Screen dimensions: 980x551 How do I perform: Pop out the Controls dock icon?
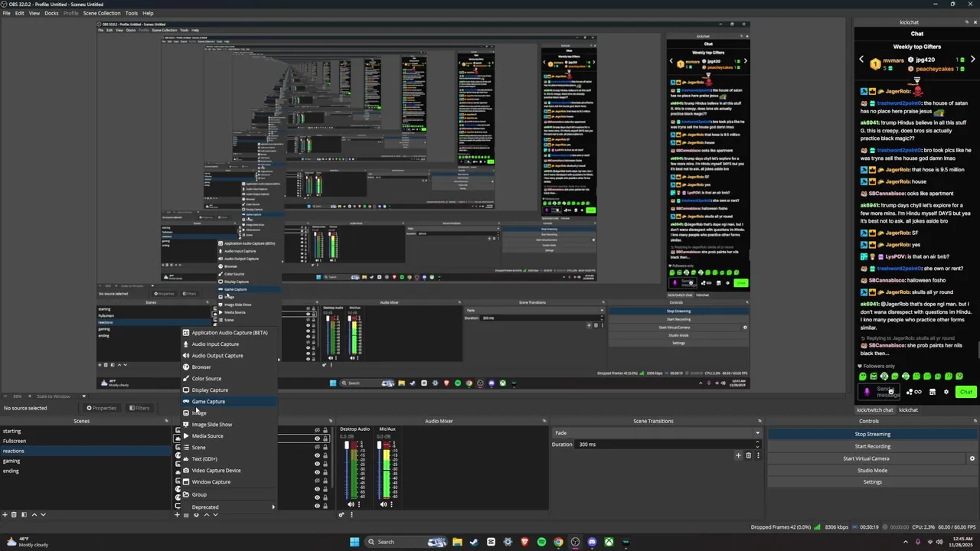[x=975, y=421]
